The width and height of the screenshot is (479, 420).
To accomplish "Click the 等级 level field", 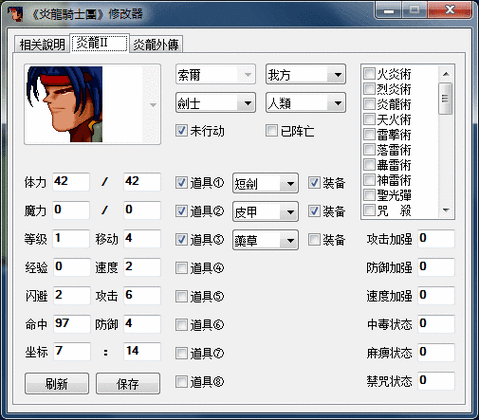I will click(71, 238).
